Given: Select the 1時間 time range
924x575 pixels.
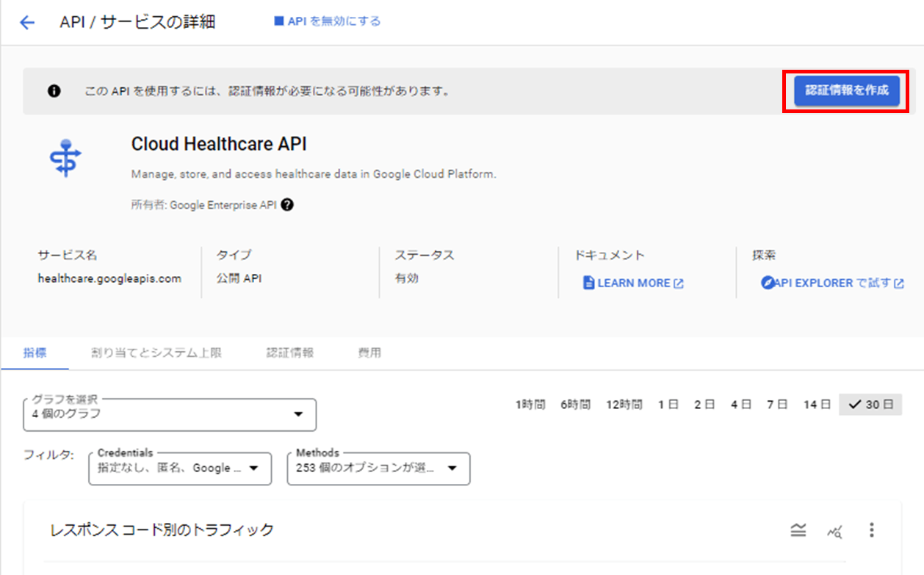Looking at the screenshot, I should (530, 404).
